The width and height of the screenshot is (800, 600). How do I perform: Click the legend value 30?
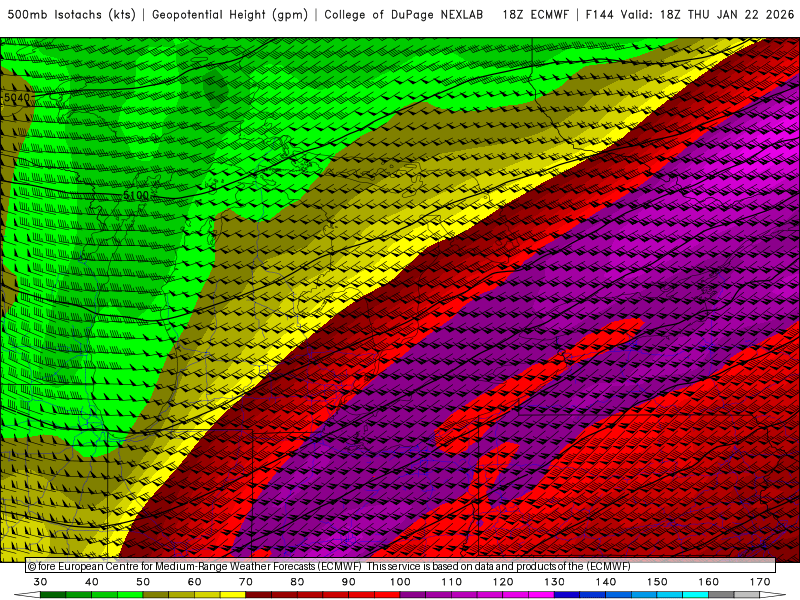pyautogui.click(x=40, y=582)
